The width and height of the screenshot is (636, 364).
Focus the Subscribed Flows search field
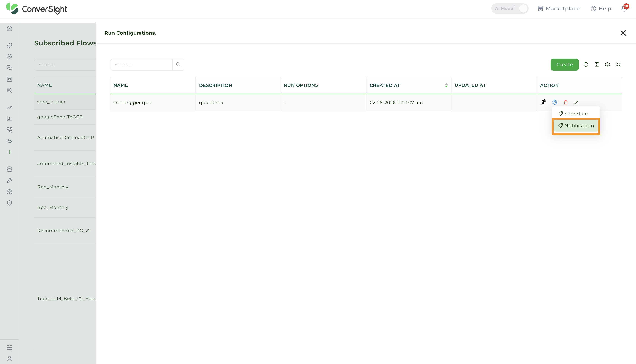pos(65,64)
